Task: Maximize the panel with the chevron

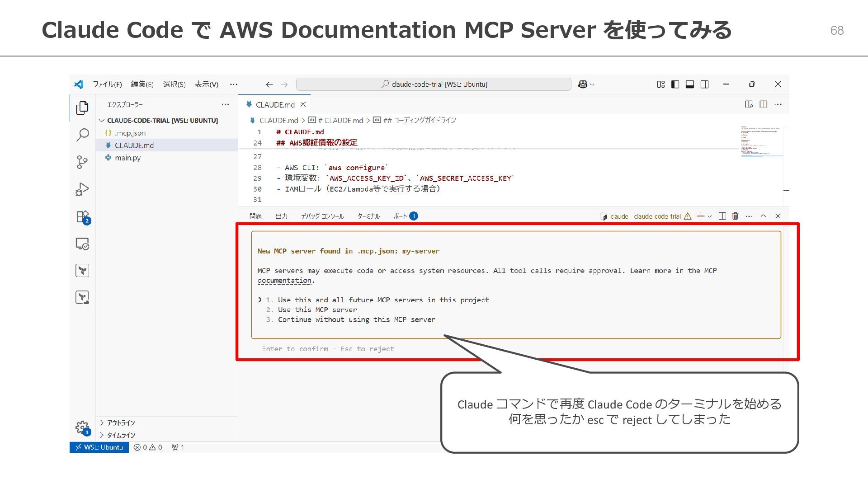Action: [763, 216]
